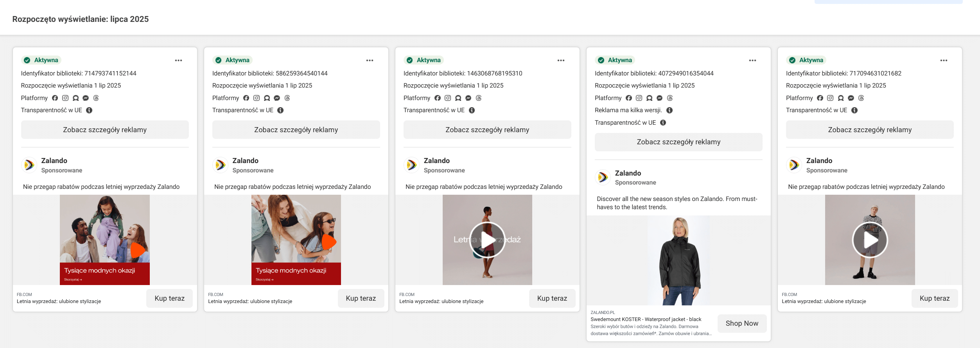
Task: Click the Messenger platform icon on ad 4072949016354044
Action: coord(659,98)
